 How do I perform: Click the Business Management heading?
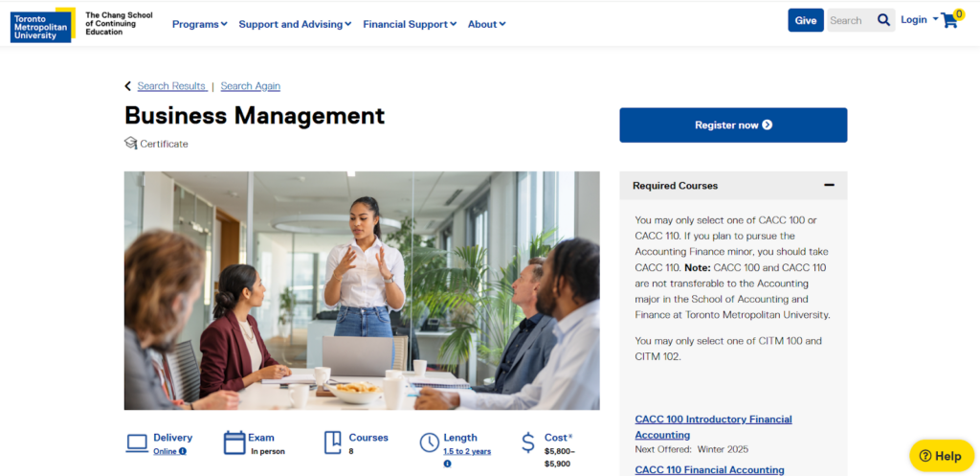pyautogui.click(x=255, y=116)
